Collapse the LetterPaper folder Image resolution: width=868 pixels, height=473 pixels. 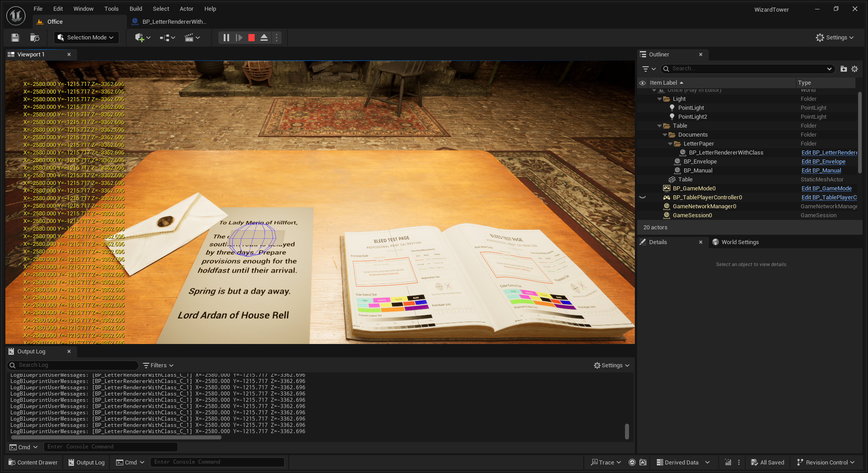(x=670, y=144)
